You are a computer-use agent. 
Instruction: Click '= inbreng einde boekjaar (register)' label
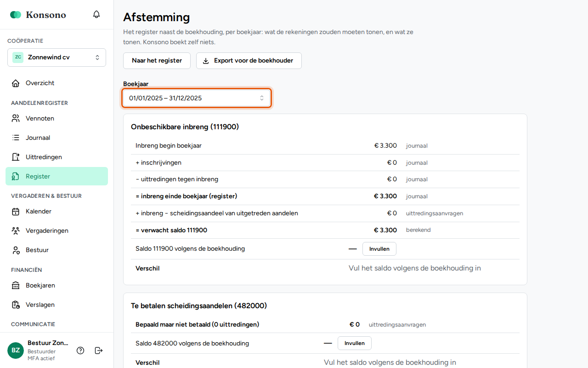tap(187, 196)
